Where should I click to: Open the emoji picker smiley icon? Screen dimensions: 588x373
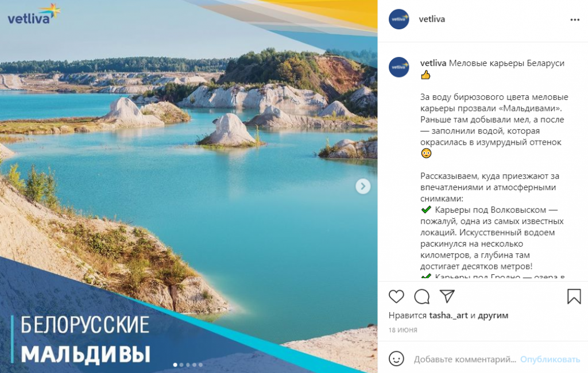click(x=396, y=359)
